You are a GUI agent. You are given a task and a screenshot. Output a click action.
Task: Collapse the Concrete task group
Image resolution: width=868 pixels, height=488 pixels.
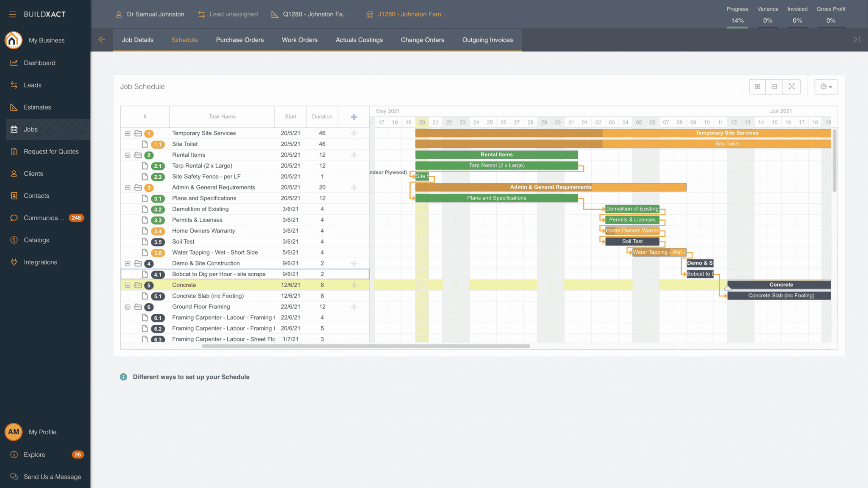click(128, 285)
